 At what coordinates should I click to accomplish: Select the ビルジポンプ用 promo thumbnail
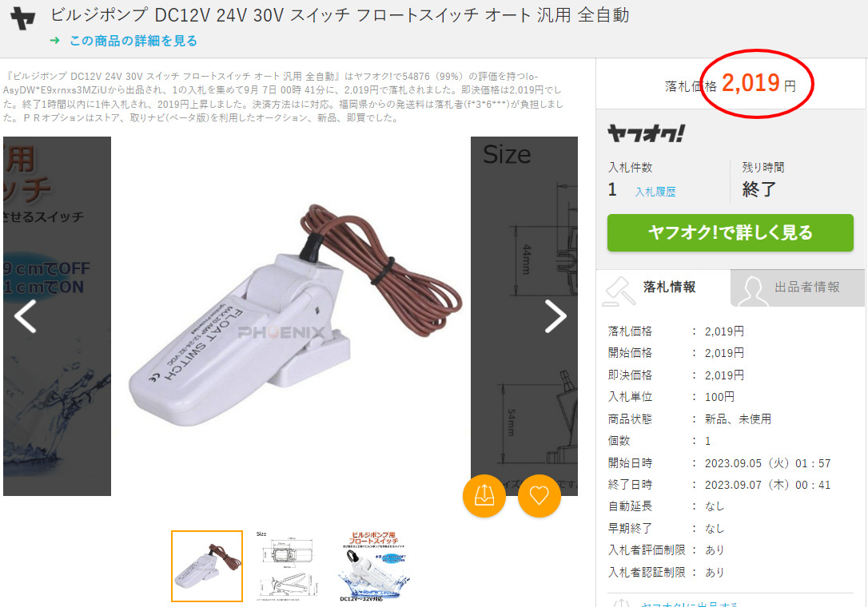pyautogui.click(x=374, y=566)
